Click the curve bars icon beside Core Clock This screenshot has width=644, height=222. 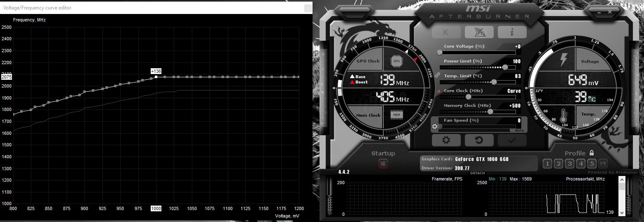[438, 91]
